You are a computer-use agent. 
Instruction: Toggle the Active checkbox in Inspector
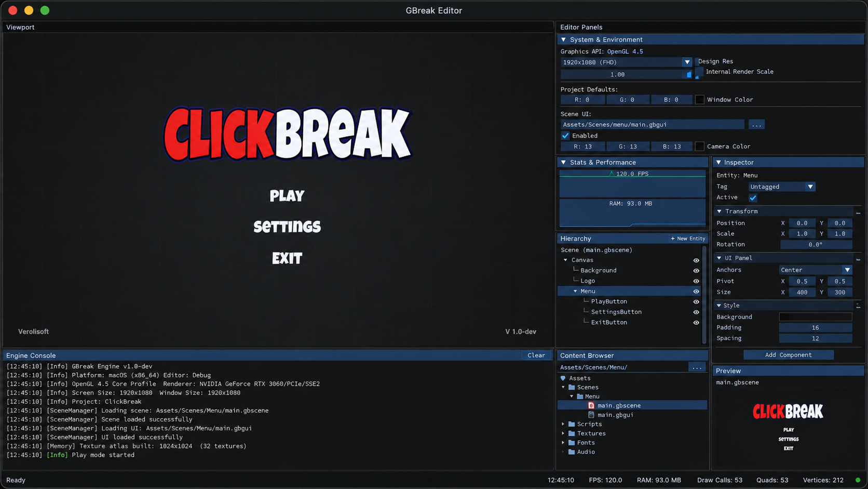pos(753,197)
